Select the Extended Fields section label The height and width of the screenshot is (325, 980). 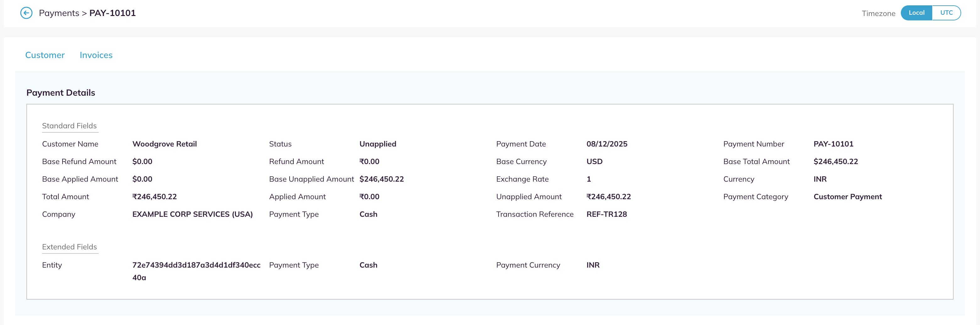click(69, 247)
